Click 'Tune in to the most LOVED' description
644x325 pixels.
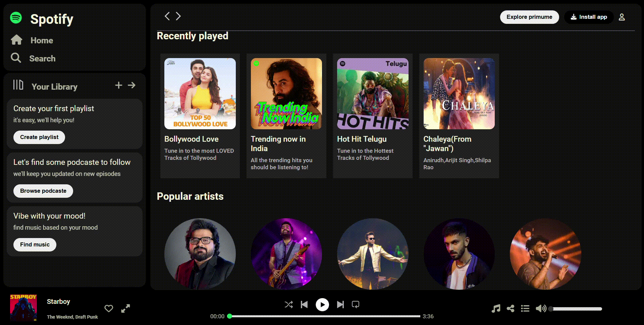[199, 154]
